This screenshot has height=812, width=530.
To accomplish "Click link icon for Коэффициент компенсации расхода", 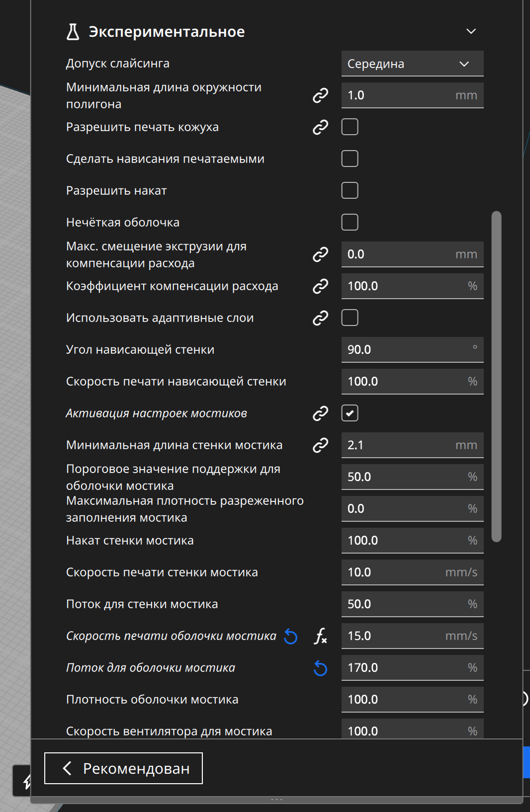I will [x=320, y=286].
